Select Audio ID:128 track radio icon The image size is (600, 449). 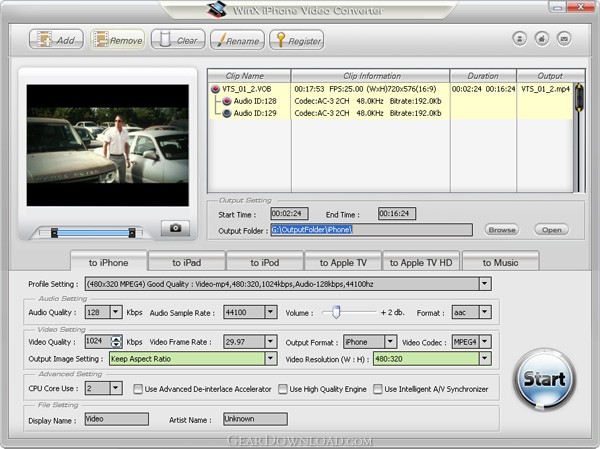pyautogui.click(x=227, y=101)
